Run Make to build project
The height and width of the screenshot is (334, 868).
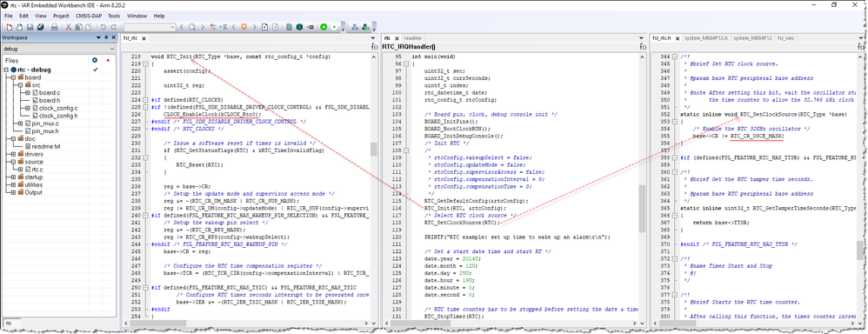click(299, 27)
